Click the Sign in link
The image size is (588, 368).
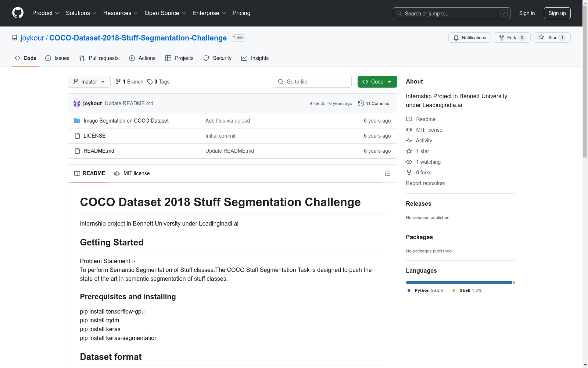527,13
